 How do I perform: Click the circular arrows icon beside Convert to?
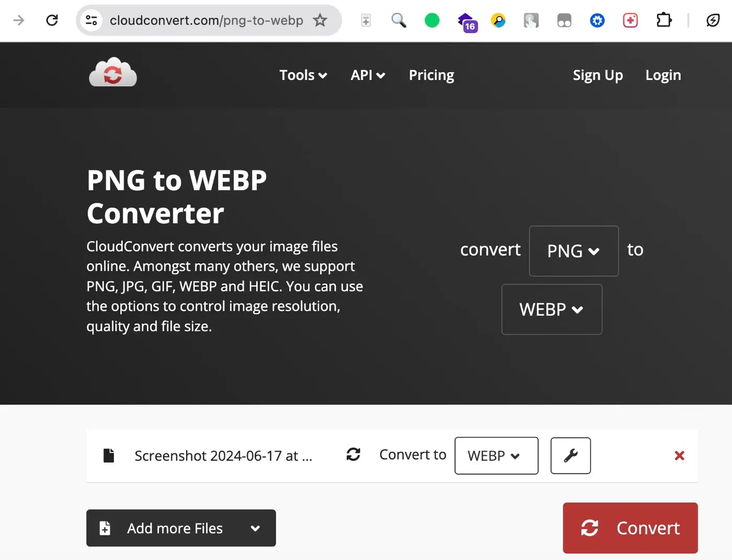tap(353, 454)
